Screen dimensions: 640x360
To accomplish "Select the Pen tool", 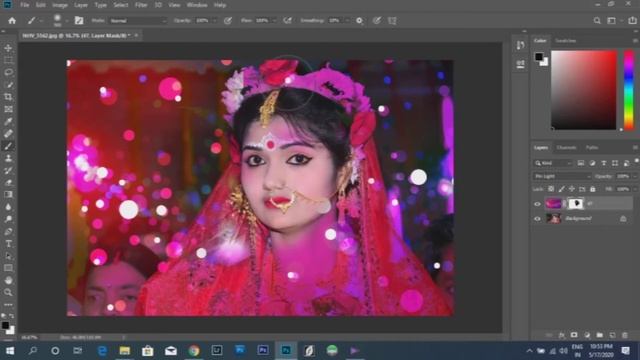I will [x=8, y=231].
